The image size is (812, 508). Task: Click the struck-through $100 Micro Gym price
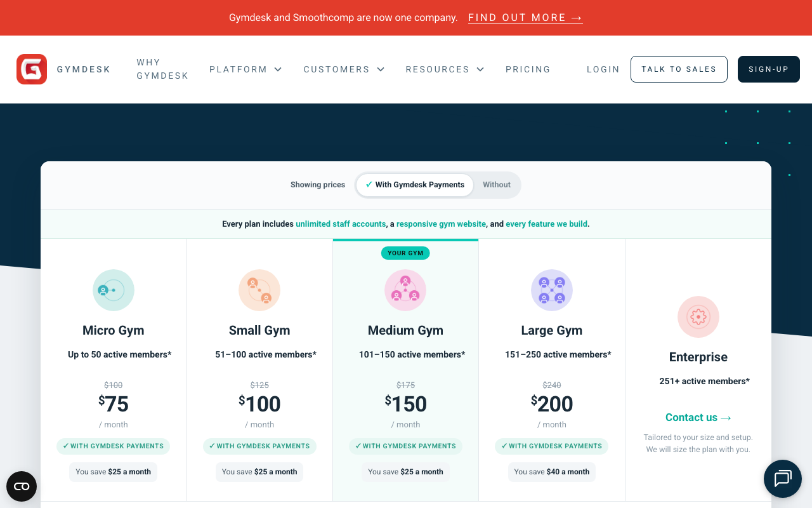click(x=114, y=385)
